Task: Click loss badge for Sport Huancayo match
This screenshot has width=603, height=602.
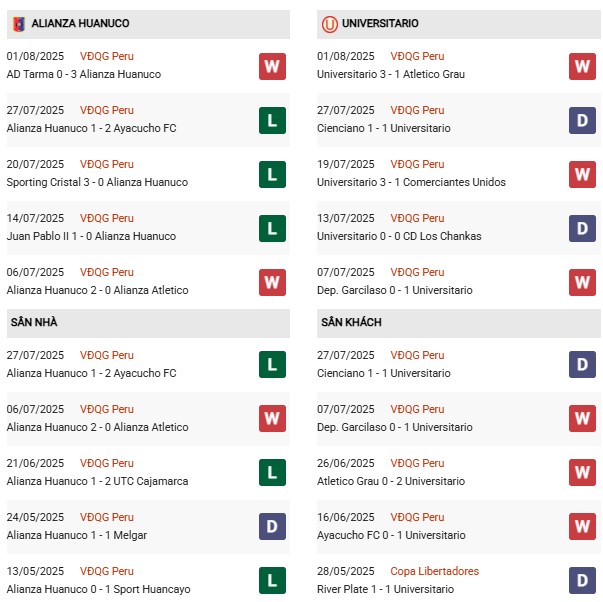Action: [272, 579]
